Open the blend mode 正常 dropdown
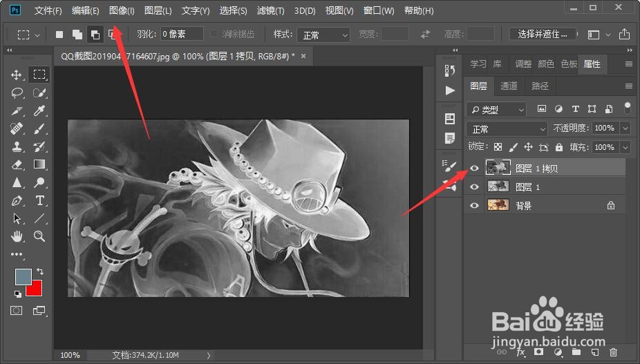Image resolution: width=640 pixels, height=364 pixels. tap(507, 129)
